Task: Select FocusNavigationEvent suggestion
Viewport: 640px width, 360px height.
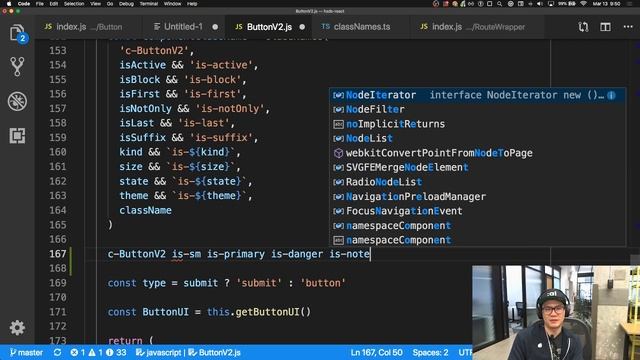Action: coord(478,211)
